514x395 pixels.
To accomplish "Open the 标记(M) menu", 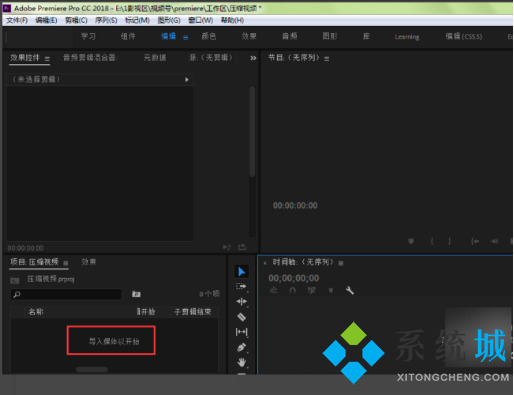I will [137, 20].
